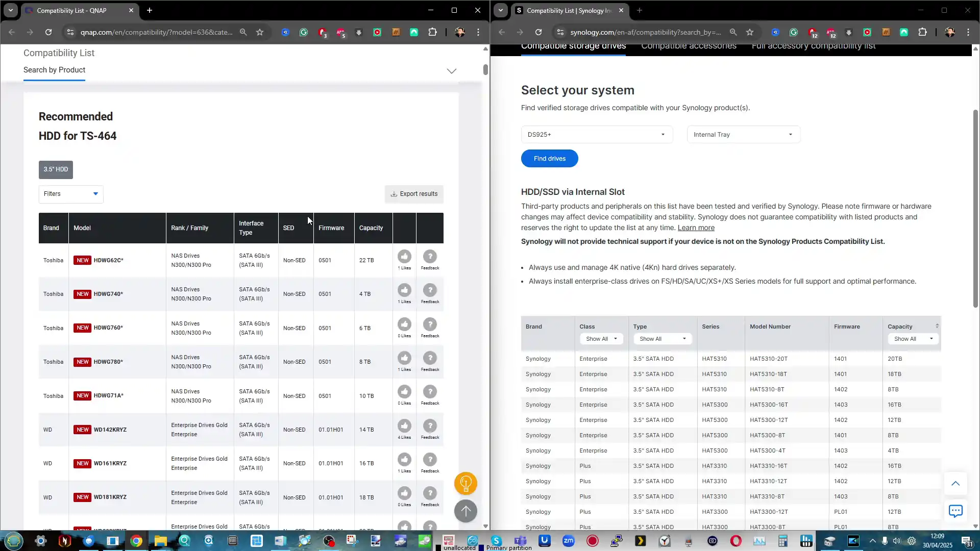Click the gray scroll-to-top arrow on the QNAP page
The image size is (980, 551).
tap(465, 511)
